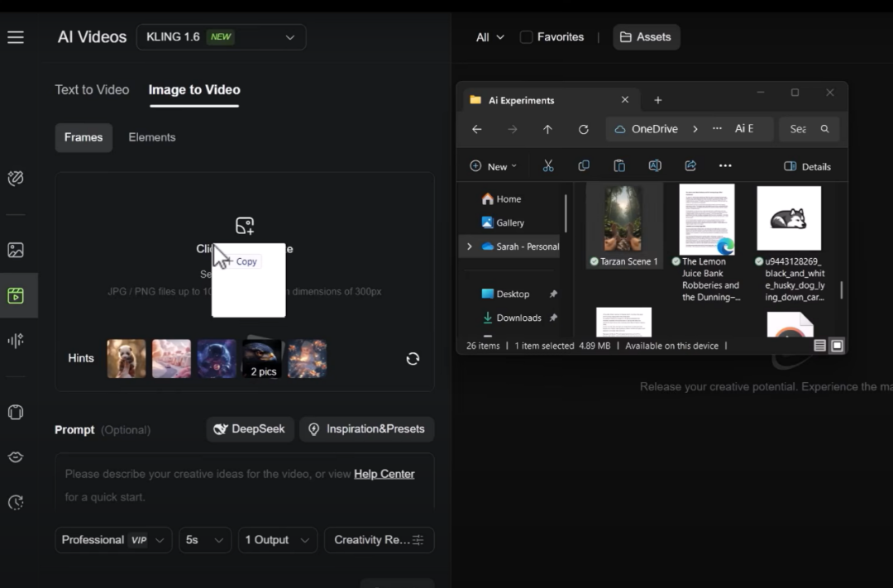Click the Explorer up arrow icon
This screenshot has height=588, width=893.
(x=547, y=129)
